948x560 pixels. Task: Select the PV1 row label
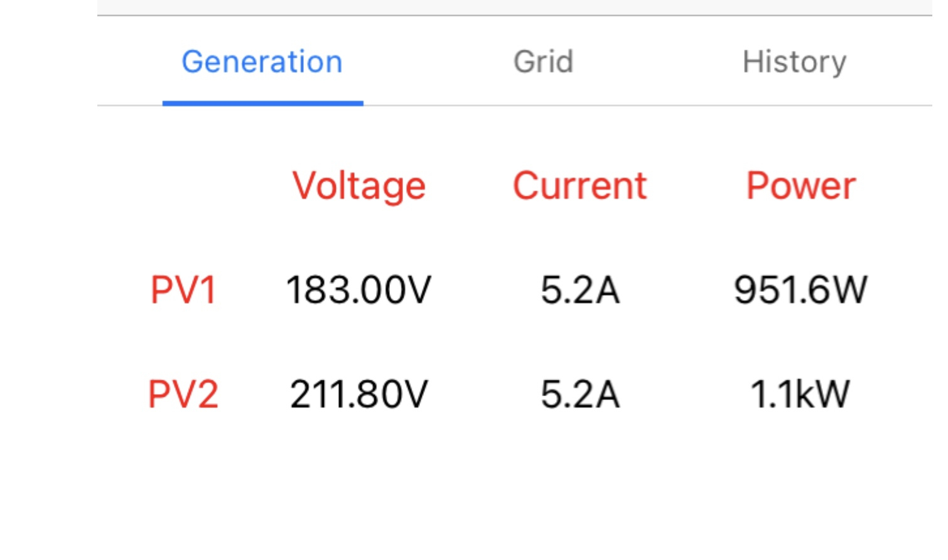point(183,290)
